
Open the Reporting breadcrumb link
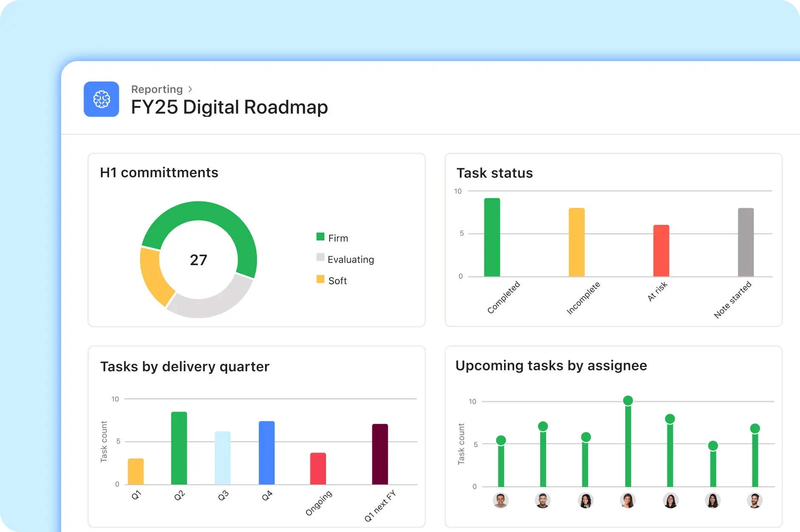157,89
